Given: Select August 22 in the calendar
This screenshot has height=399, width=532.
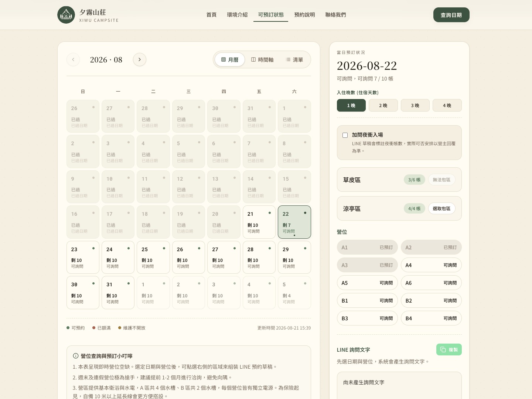Looking at the screenshot, I should coord(294,222).
